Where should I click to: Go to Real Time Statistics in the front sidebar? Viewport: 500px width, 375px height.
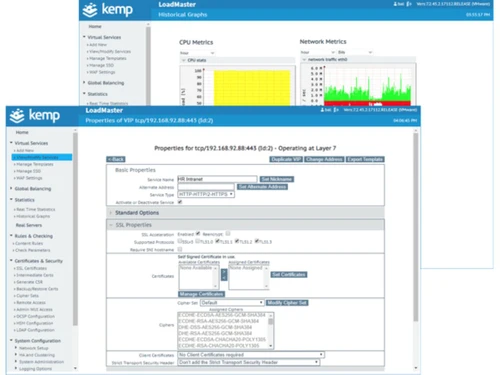point(35,209)
